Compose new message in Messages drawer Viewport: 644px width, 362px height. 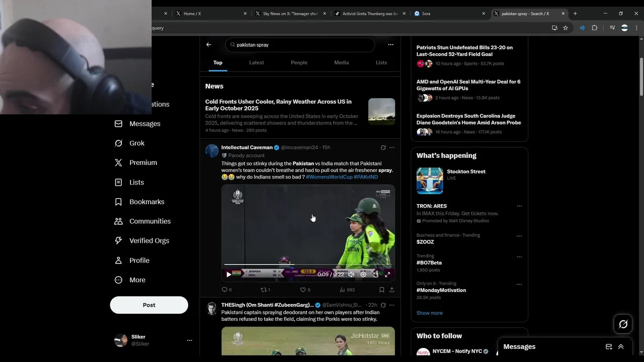(x=609, y=347)
